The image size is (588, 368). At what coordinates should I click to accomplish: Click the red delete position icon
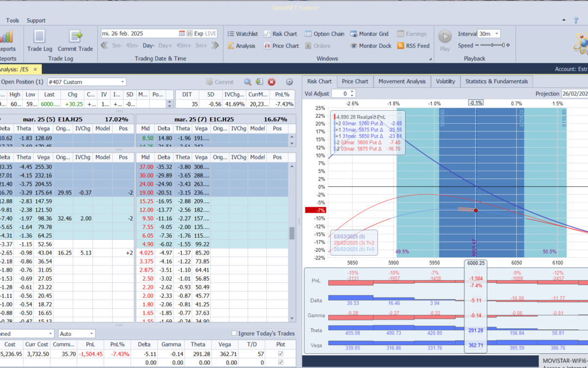(x=272, y=82)
